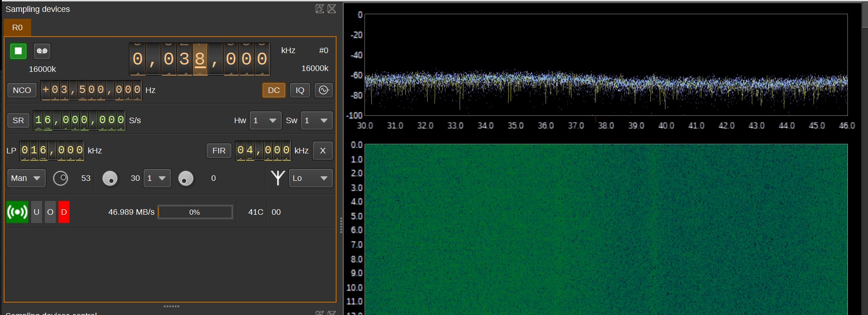Viewport: 868px width, 315px height.
Task: Adjust the gain dial showing 53
Action: click(60, 178)
